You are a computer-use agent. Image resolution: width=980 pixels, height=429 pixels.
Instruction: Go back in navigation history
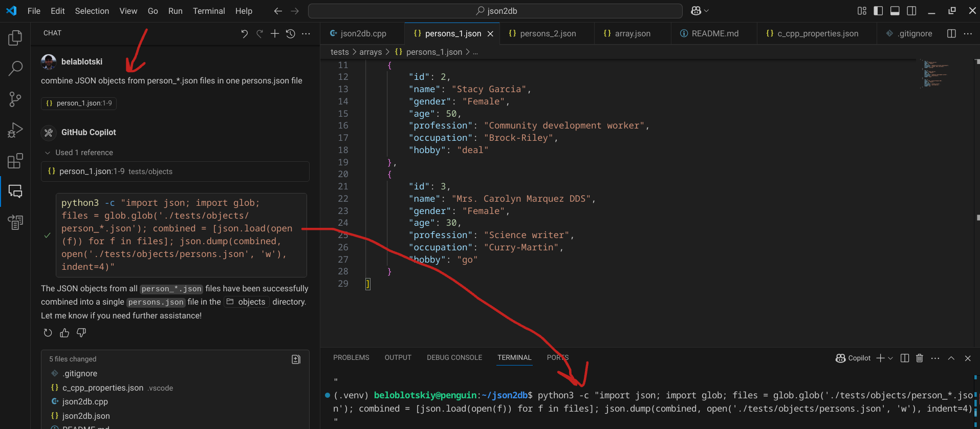click(278, 11)
